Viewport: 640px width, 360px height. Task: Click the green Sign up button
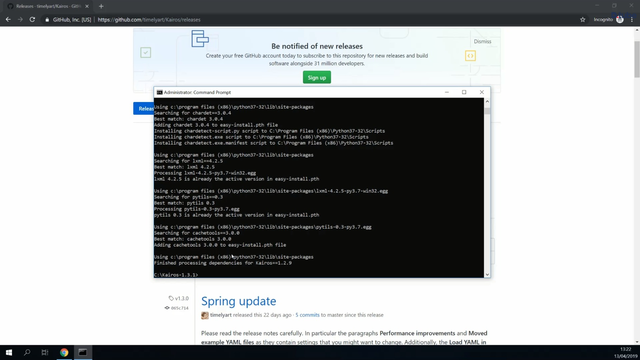pyautogui.click(x=317, y=78)
